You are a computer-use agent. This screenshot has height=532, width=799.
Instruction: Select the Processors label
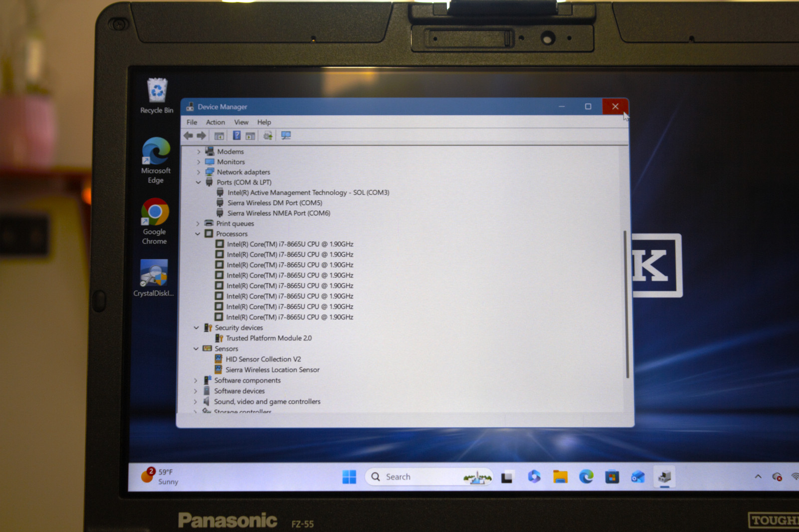[x=232, y=234]
